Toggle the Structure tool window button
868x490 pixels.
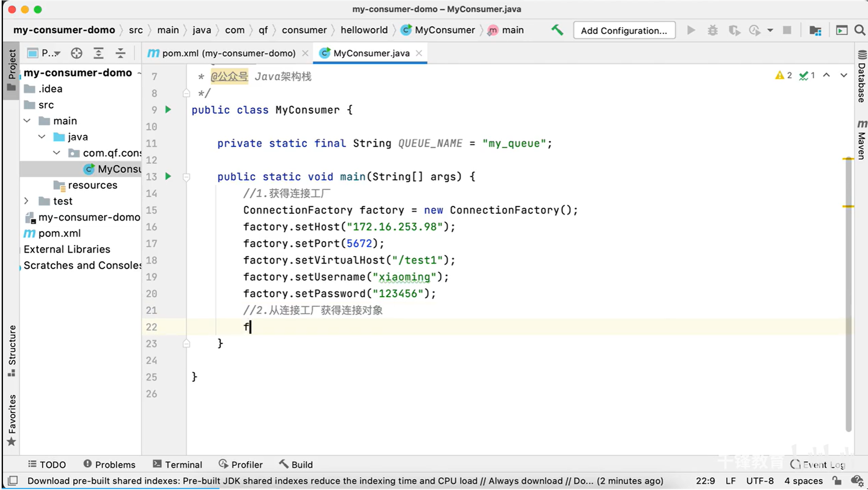[x=11, y=350]
